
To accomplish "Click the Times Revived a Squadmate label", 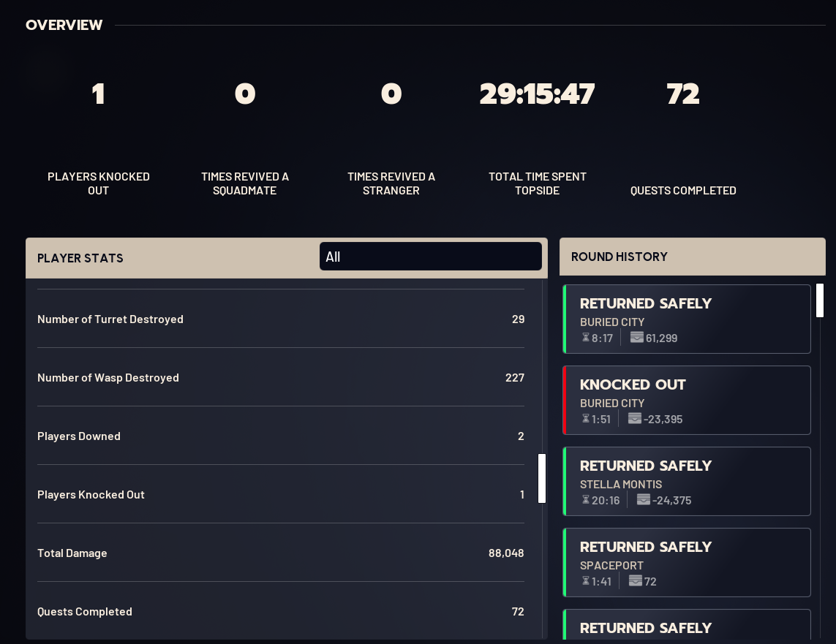I will (x=245, y=183).
